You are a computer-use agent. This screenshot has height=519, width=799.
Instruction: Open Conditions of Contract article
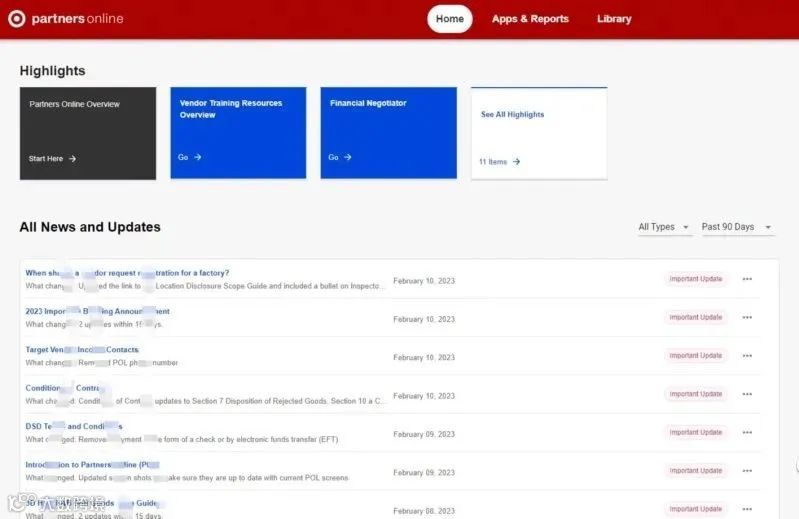pos(67,388)
